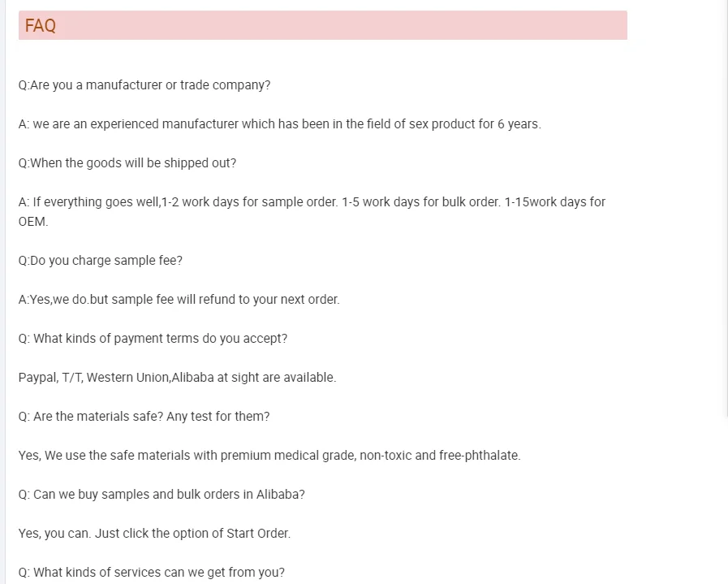Click the answer line starting "If everything goes well"
Image resolution: width=728 pixels, height=584 pixels.
click(x=312, y=202)
